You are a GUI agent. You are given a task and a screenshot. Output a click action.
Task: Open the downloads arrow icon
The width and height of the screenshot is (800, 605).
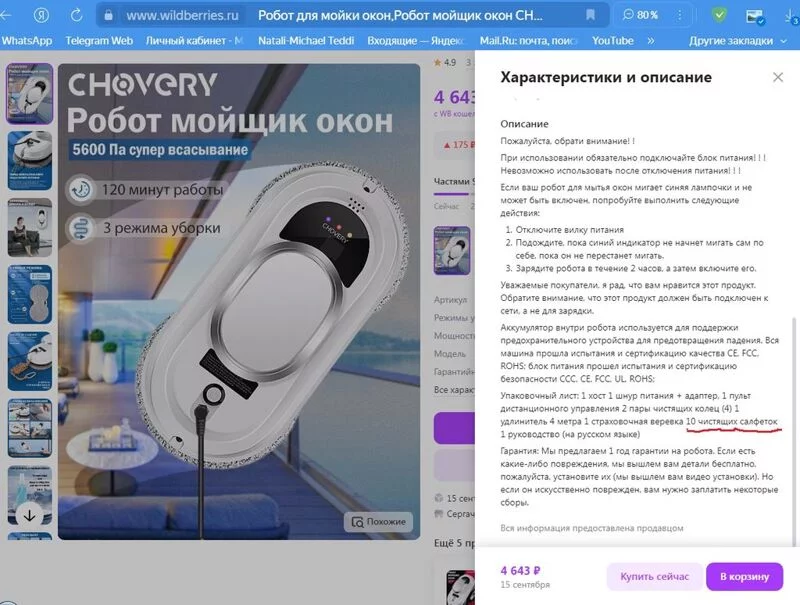click(790, 16)
